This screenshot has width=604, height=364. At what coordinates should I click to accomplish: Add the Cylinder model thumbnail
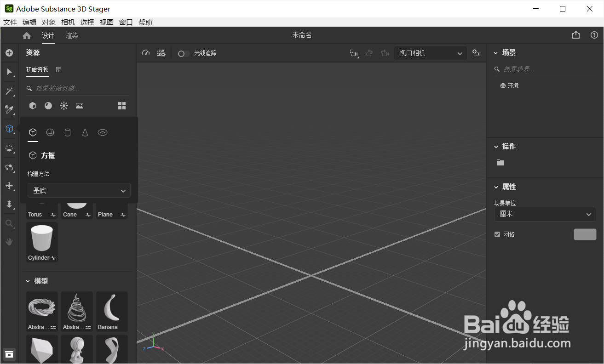(42, 242)
